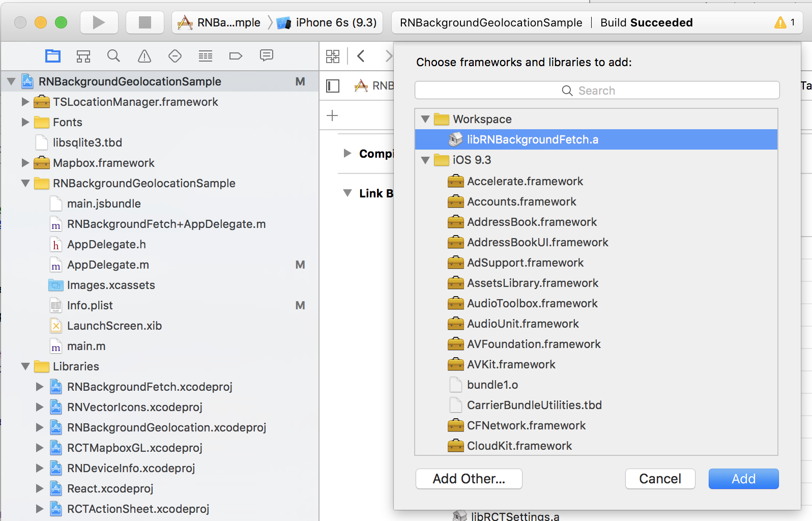Go back with the left chevron
Image resolution: width=812 pixels, height=521 pixels.
point(361,56)
